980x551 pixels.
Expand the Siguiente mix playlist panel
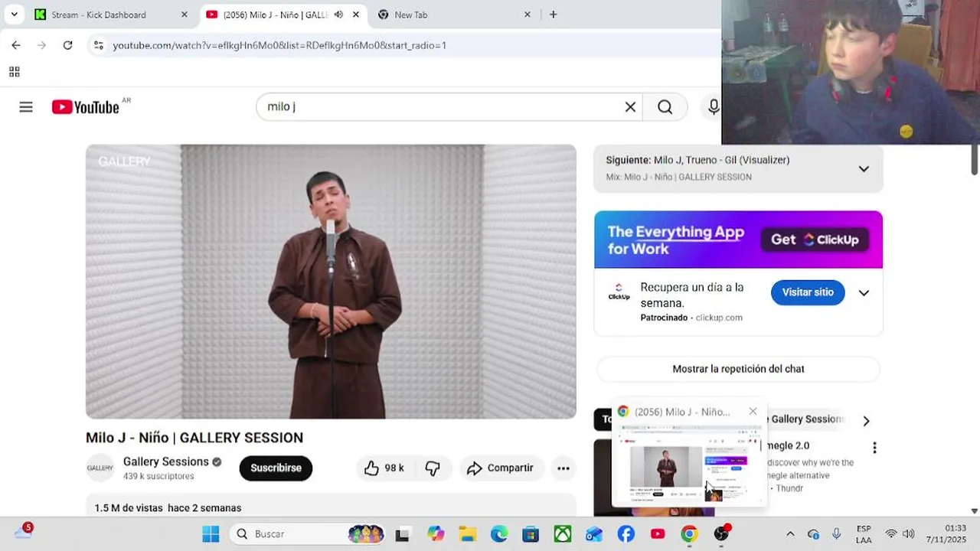point(864,168)
